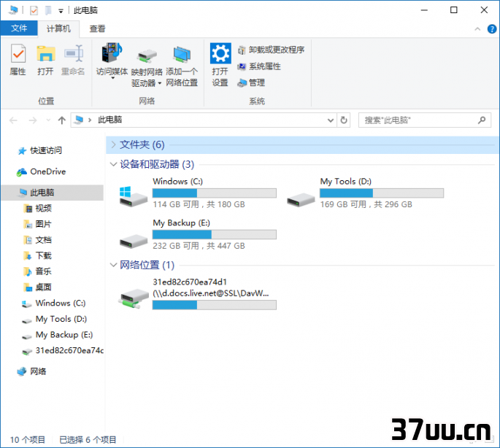
Task: Open the 音乐 folder in sidebar
Action: (x=43, y=271)
